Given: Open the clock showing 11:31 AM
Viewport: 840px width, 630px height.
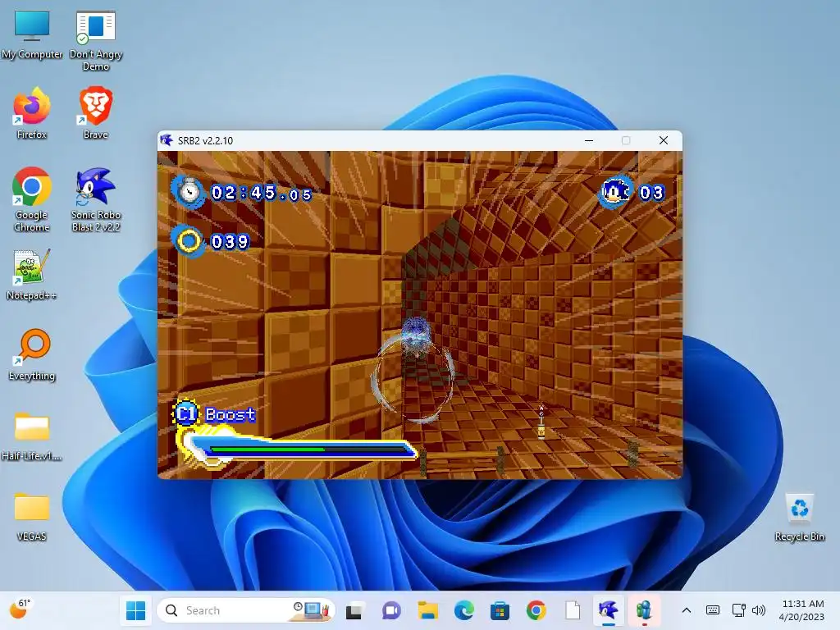Looking at the screenshot, I should point(802,610).
